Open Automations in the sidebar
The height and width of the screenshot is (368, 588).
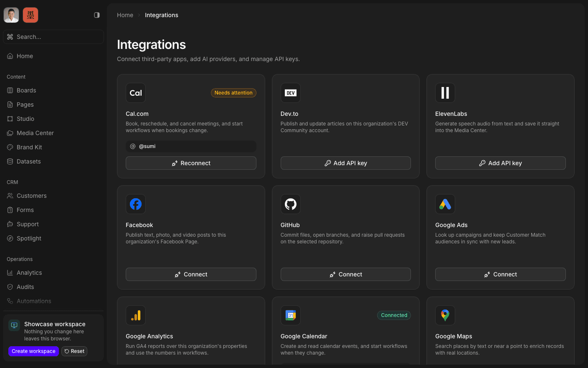pos(53,301)
